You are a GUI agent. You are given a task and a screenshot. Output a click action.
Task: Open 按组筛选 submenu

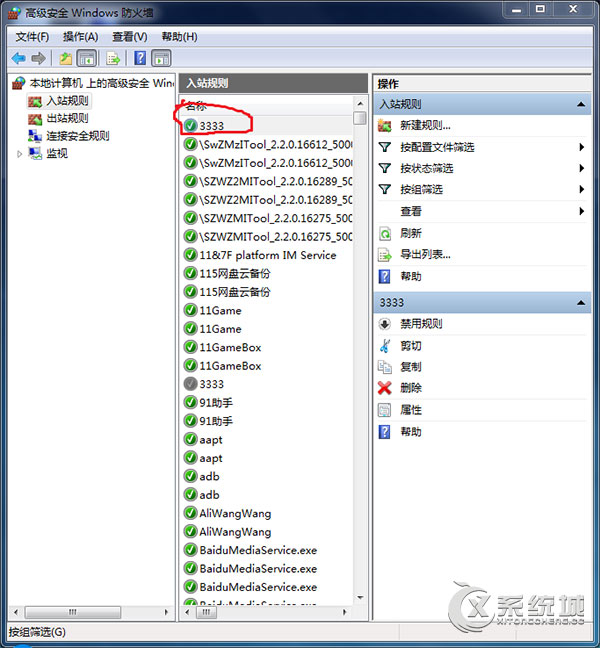click(x=421, y=190)
